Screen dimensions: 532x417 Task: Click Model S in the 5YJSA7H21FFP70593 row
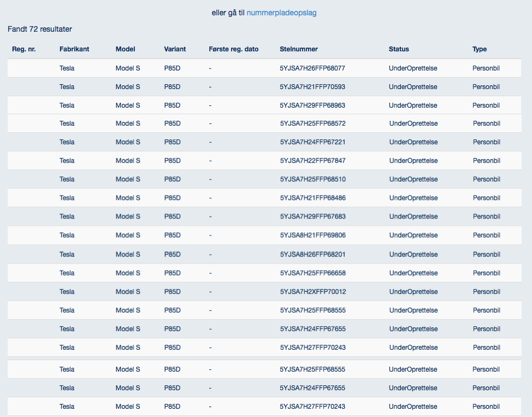click(x=128, y=87)
